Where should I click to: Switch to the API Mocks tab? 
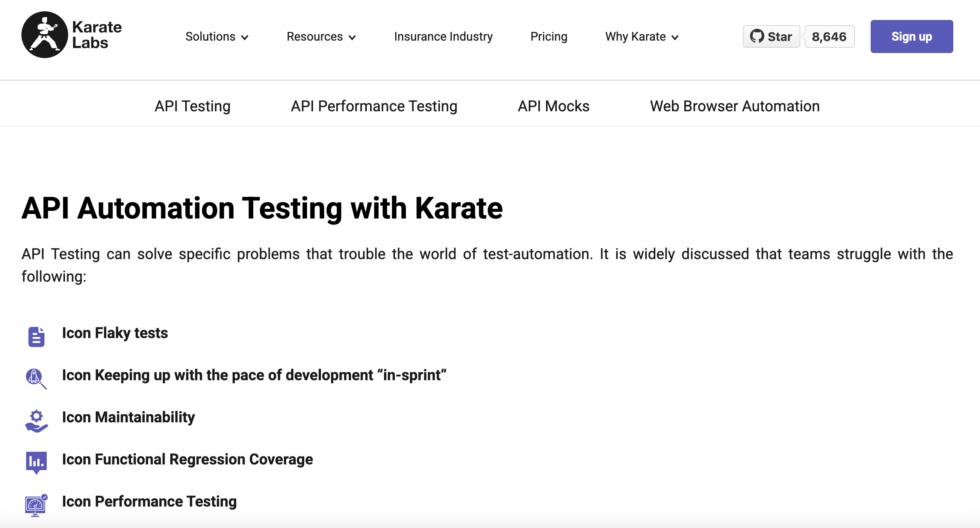[554, 106]
